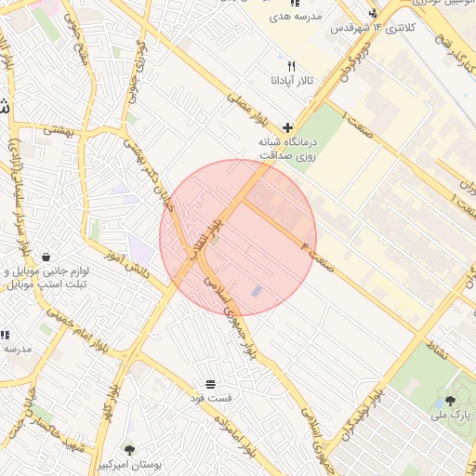Click the clinic cross icon near درمانگاه شبانه

pos(287,127)
